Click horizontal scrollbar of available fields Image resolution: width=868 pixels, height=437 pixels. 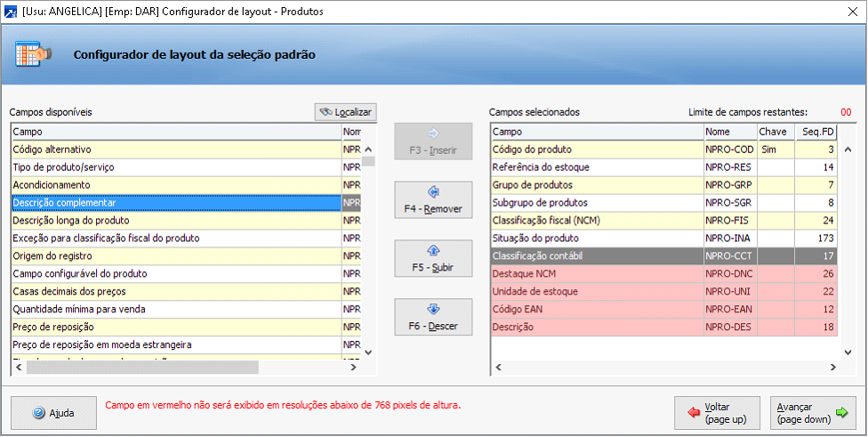(142, 367)
